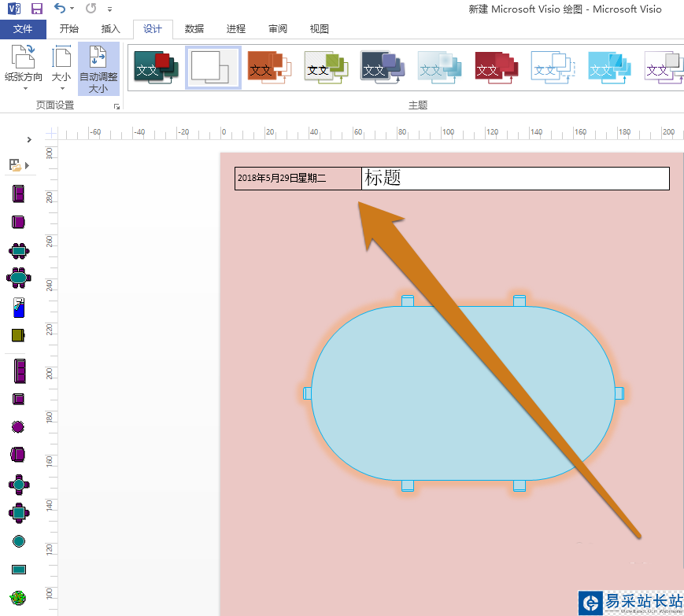This screenshot has width=684, height=616.
Task: Open the stencil quick shapes menu icon
Action: (19, 165)
